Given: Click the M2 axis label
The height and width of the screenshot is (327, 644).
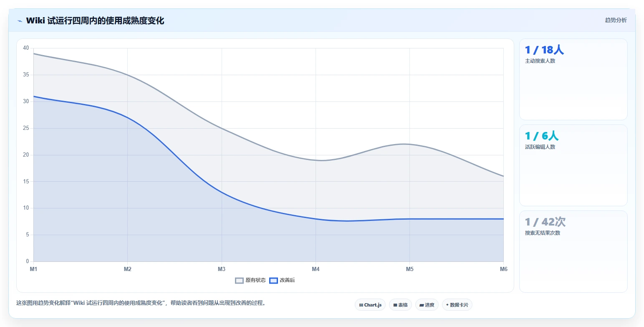Looking at the screenshot, I should click(x=127, y=269).
